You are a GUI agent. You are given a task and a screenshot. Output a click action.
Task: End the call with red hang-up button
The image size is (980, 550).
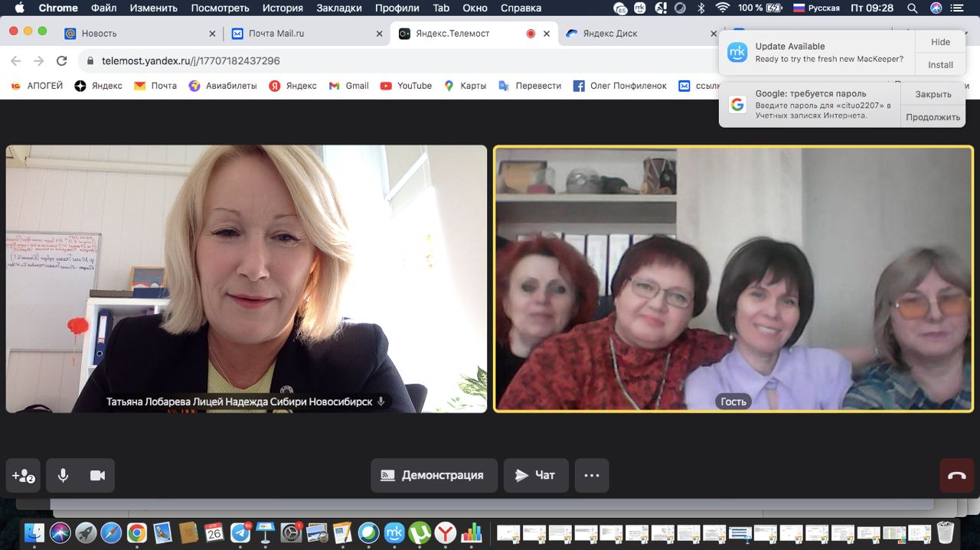956,475
